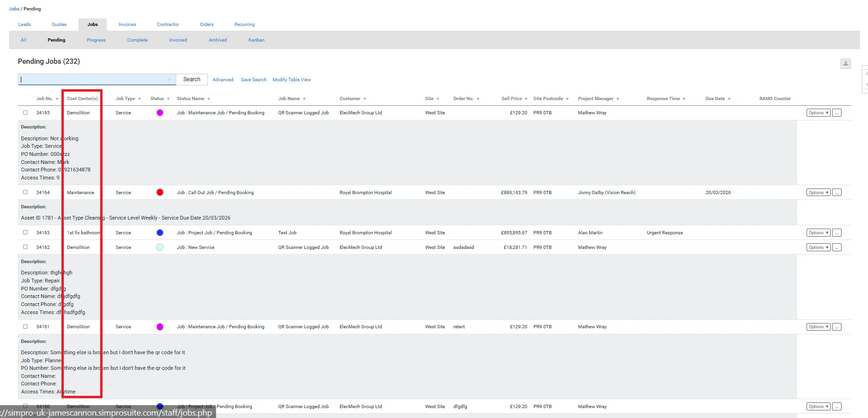
Task: Switch to the Leads tab
Action: (x=25, y=25)
